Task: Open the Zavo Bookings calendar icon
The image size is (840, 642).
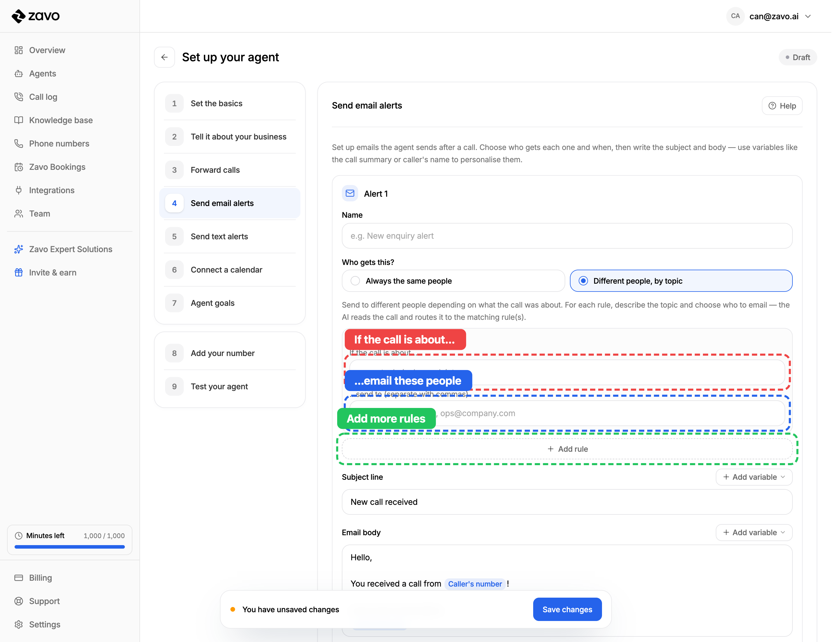Action: pyautogui.click(x=18, y=167)
